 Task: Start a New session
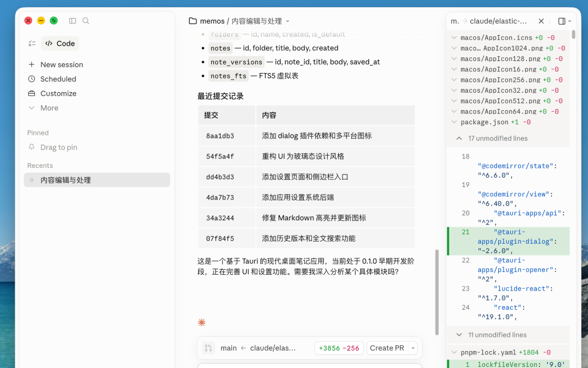[62, 64]
